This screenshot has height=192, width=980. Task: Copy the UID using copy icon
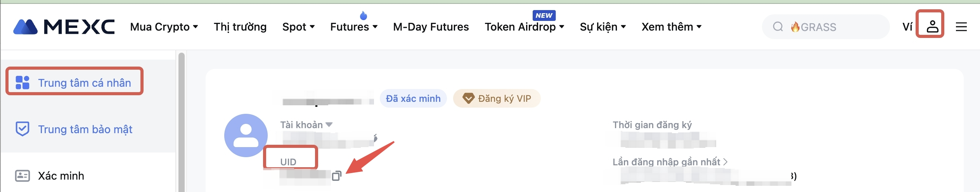[336, 176]
